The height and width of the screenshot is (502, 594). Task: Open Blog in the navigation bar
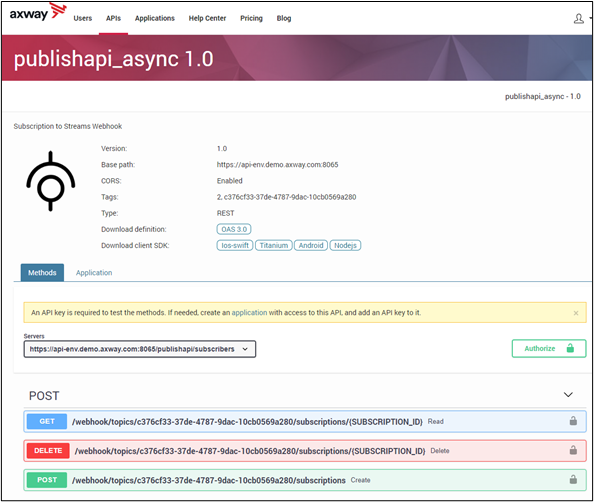(x=284, y=18)
